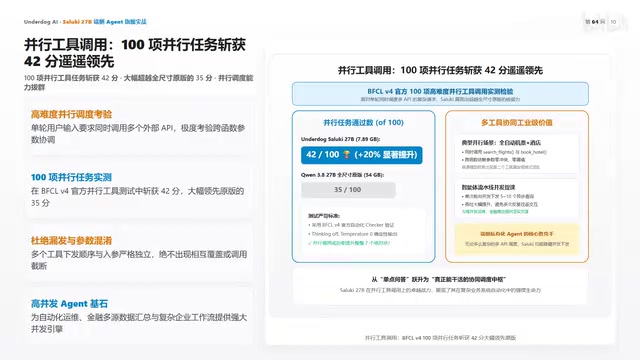The image size is (640, 360).
Task: Select the 100 项并行任务实测 heading card
Action: point(139,190)
